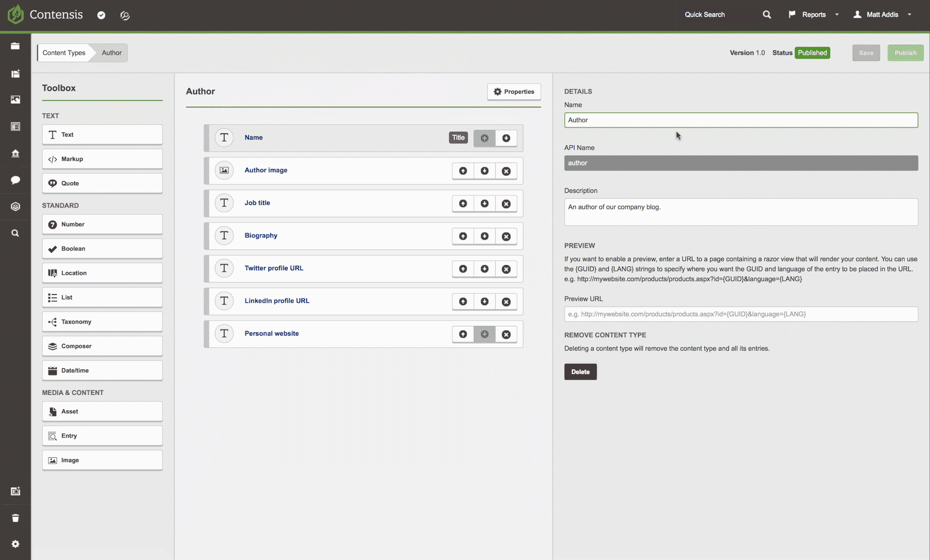Remove the Biography field
The width and height of the screenshot is (930, 560).
coord(506,236)
